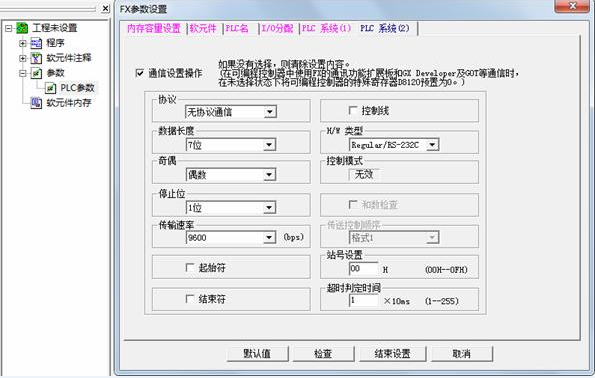Viewport: 595px width, 378px height.
Task: Click the 默认值 button
Action: pyautogui.click(x=257, y=354)
